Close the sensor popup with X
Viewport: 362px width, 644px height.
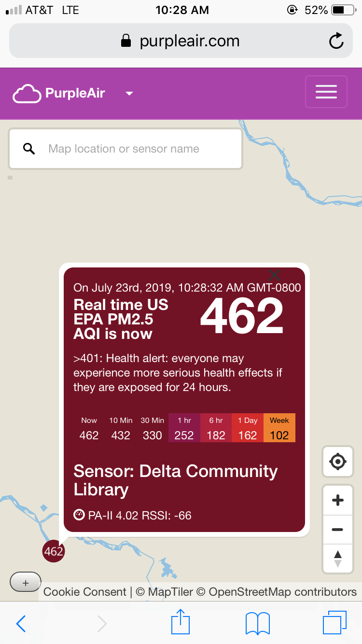click(275, 276)
